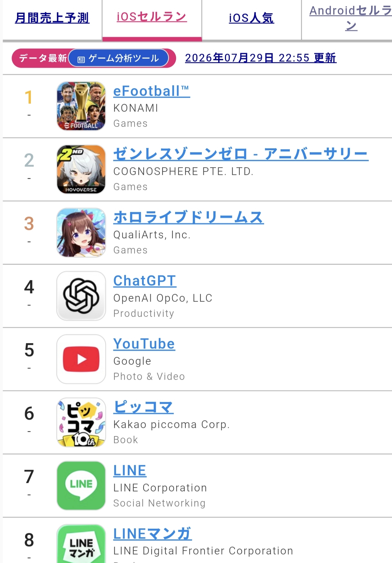Tap the Zenless Zone Zero app icon

click(81, 169)
